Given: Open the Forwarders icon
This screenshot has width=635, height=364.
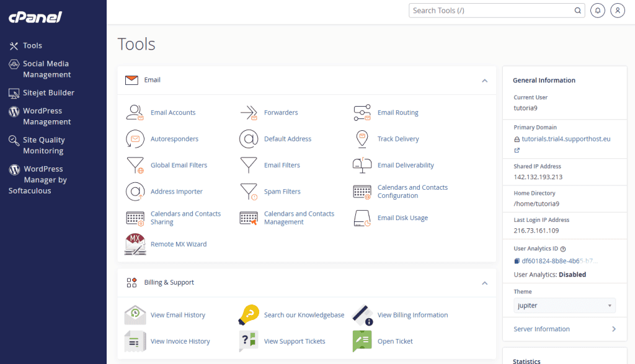Looking at the screenshot, I should coord(249,113).
